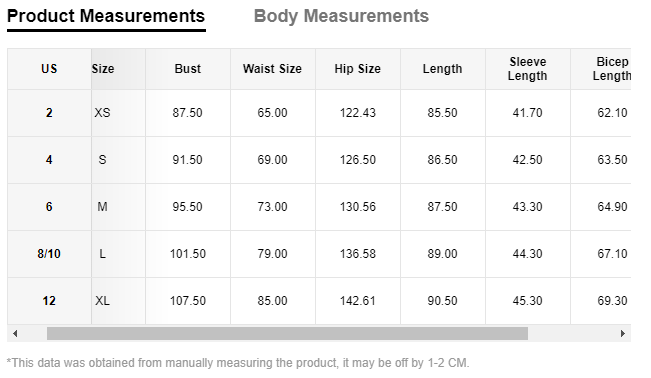
Task: Click the Waist Size column header
Action: [272, 69]
